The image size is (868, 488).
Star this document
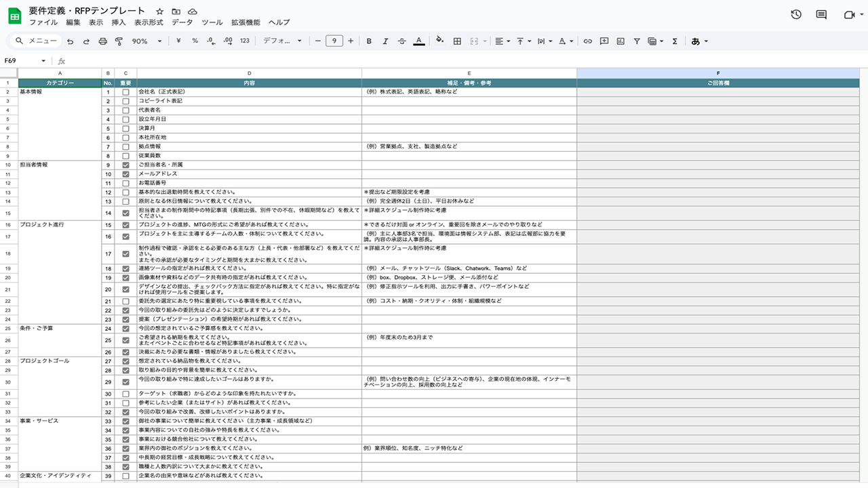click(x=159, y=12)
